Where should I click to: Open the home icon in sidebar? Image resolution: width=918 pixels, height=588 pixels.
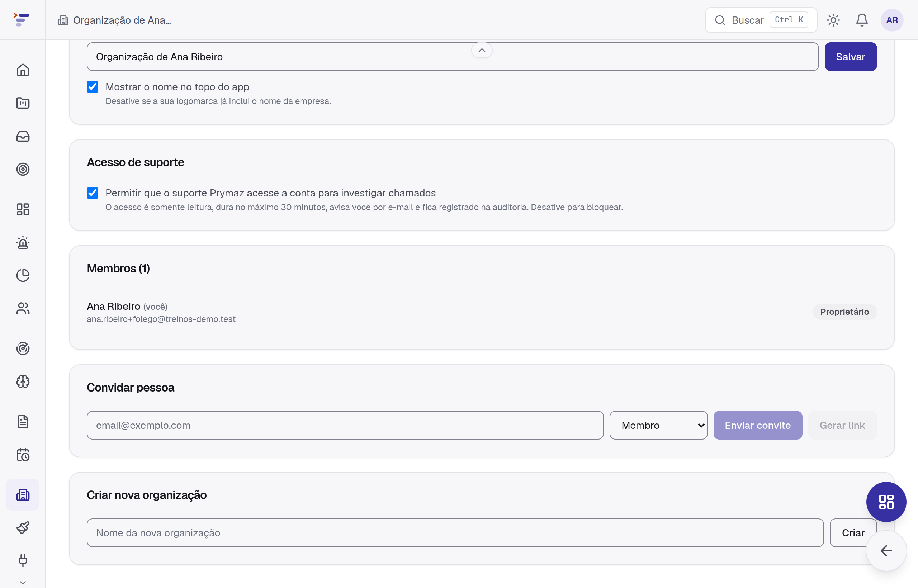(x=23, y=70)
